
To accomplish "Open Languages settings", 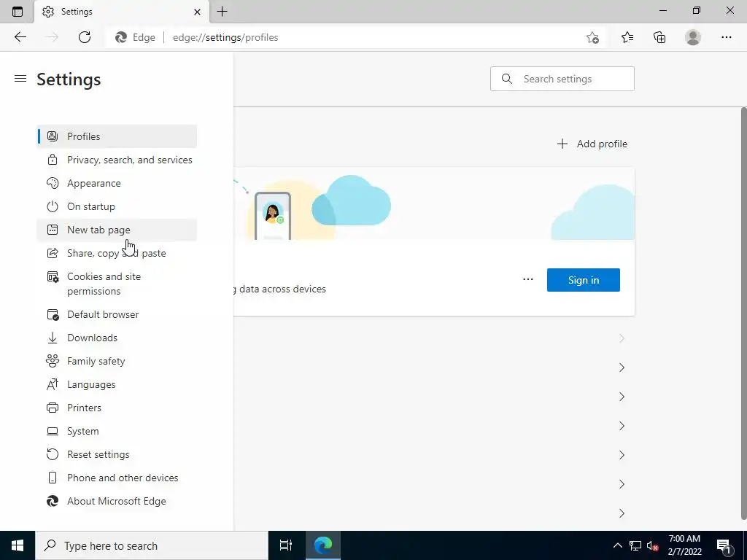I will pyautogui.click(x=117, y=384).
